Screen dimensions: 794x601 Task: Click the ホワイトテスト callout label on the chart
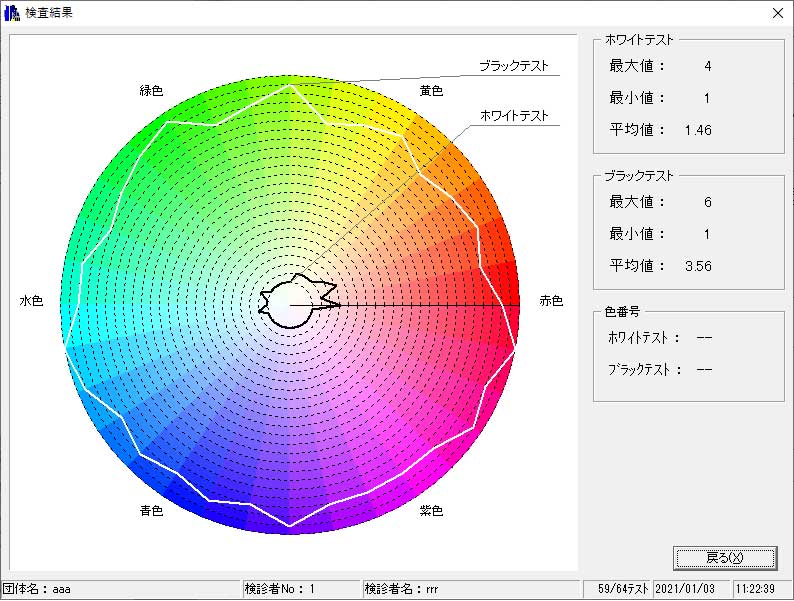coord(513,115)
